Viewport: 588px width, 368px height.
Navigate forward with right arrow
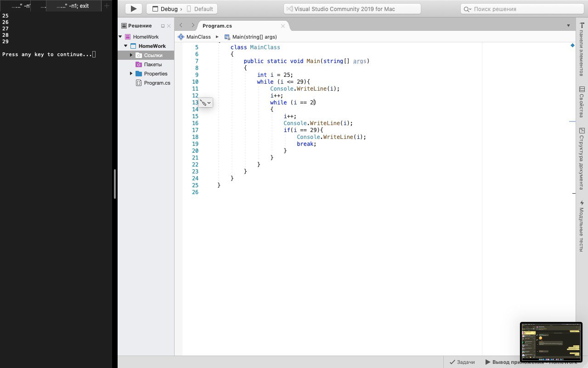click(x=192, y=25)
